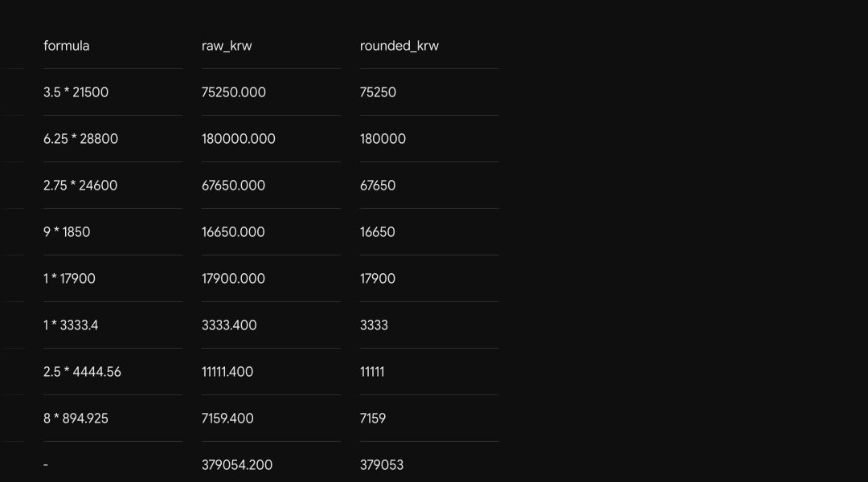This screenshot has width=868, height=482.
Task: Click the rounded value 16650
Action: 378,232
